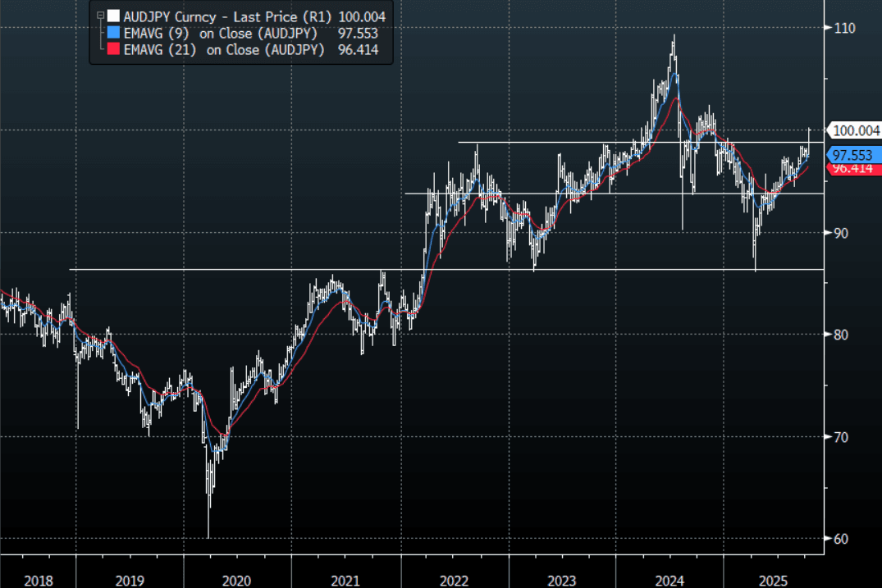Click the white 100.004 price tag on right axis

click(856, 130)
